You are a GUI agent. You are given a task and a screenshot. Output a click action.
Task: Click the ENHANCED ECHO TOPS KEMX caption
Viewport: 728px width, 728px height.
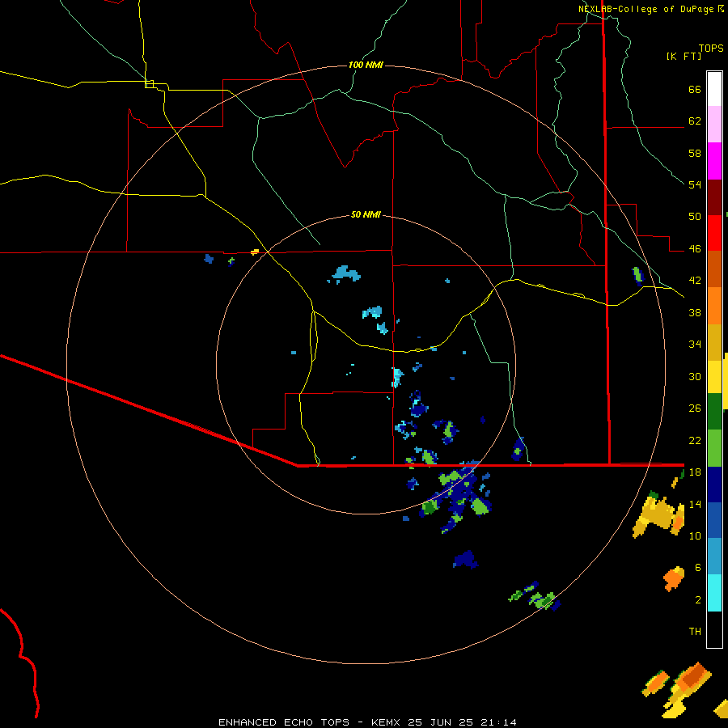pos(367,722)
